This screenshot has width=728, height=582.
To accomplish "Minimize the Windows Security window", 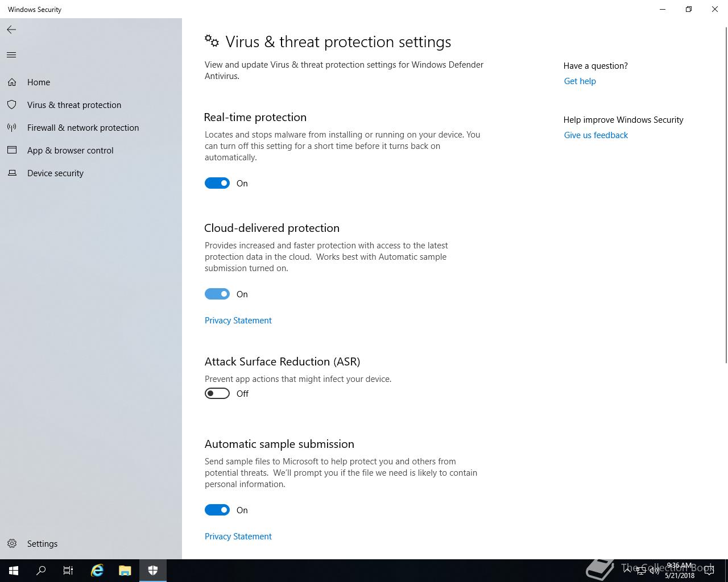I will pyautogui.click(x=663, y=9).
